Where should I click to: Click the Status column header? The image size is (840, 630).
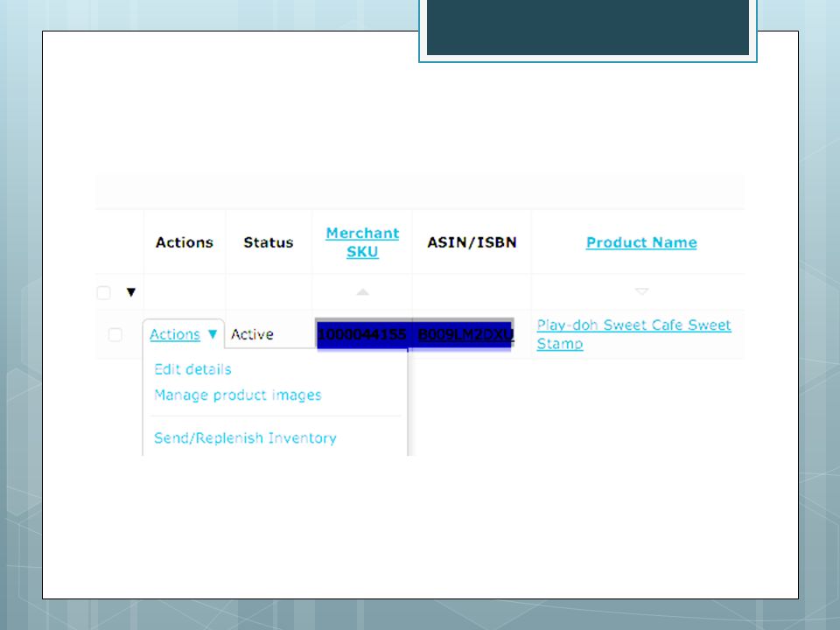(x=269, y=242)
